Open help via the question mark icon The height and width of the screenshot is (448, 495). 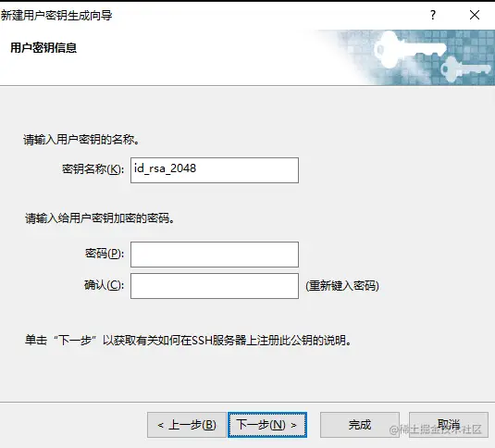[433, 15]
